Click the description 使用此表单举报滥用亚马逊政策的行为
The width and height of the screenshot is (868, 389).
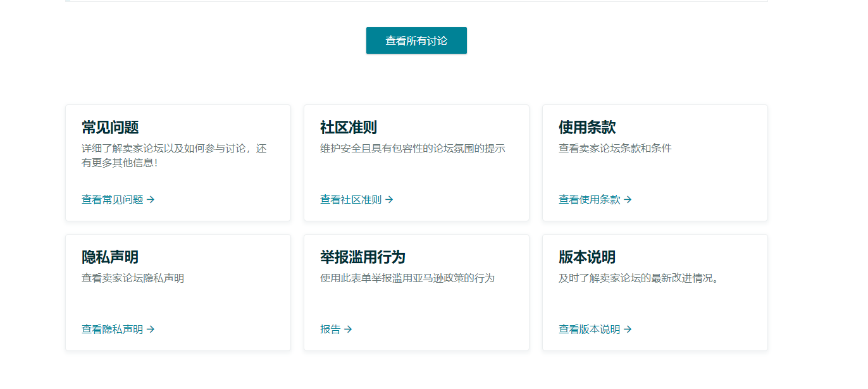407,278
